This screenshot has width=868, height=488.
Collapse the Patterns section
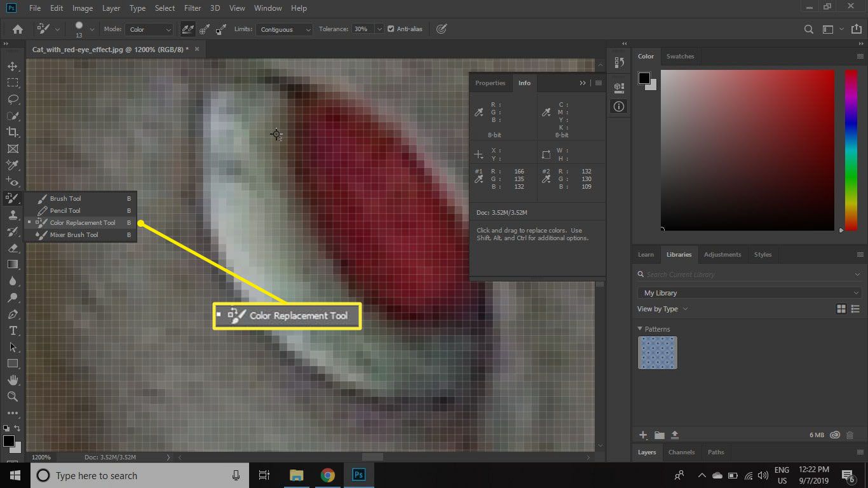tap(640, 329)
